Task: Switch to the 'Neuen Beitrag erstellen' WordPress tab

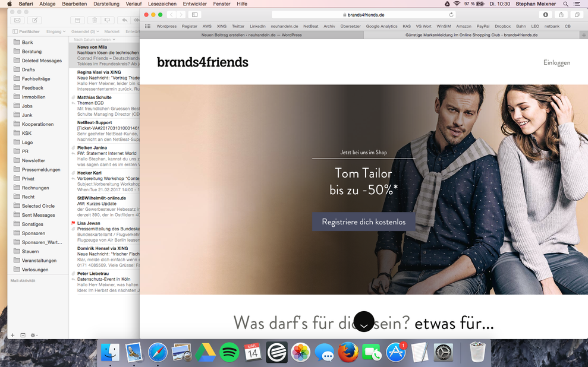Action: coord(251,35)
